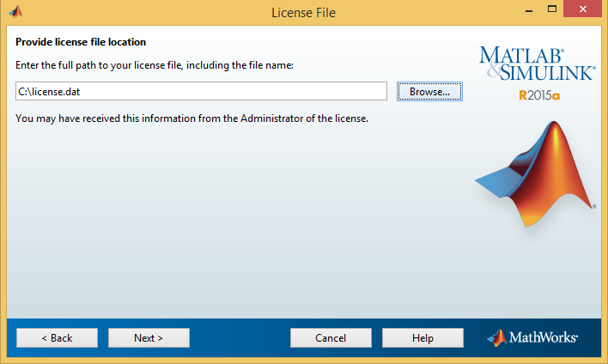Click the 'Provide license file location' heading

click(x=81, y=42)
